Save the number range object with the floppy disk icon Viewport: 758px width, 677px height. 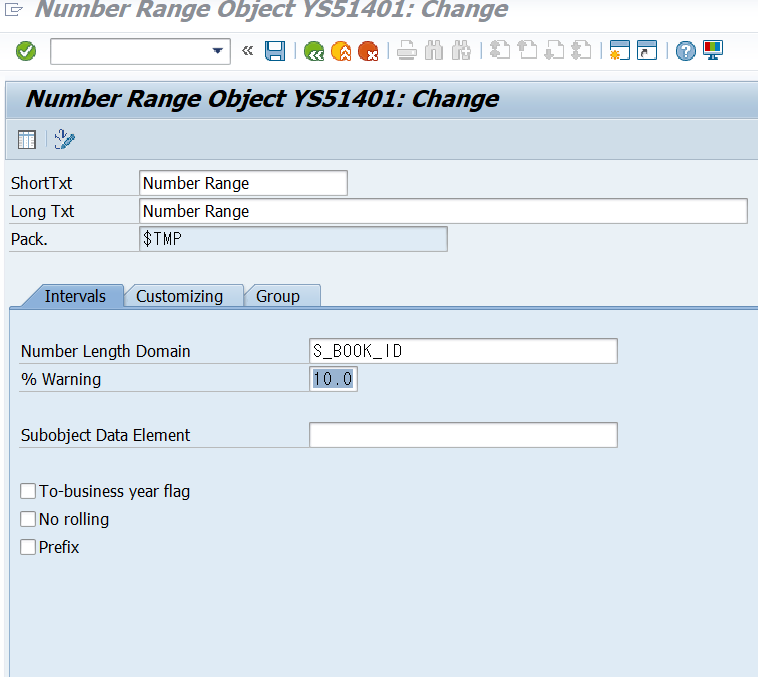[275, 51]
